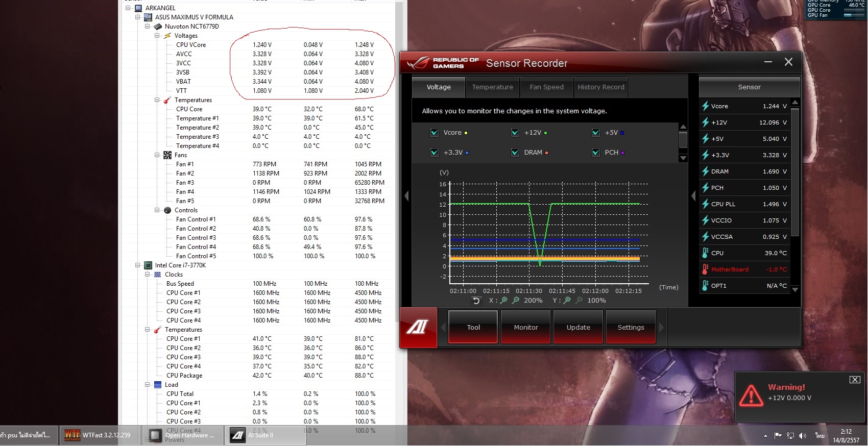Click the AI Suite logo button
This screenshot has height=446, width=868.
point(419,327)
